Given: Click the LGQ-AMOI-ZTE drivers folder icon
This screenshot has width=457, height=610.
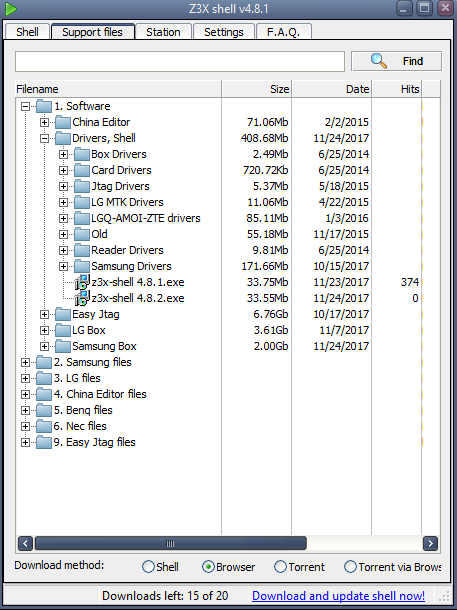Looking at the screenshot, I should [x=81, y=218].
